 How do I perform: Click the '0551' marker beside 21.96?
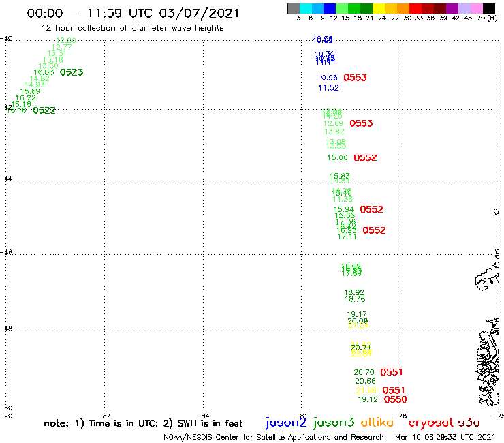coord(394,391)
